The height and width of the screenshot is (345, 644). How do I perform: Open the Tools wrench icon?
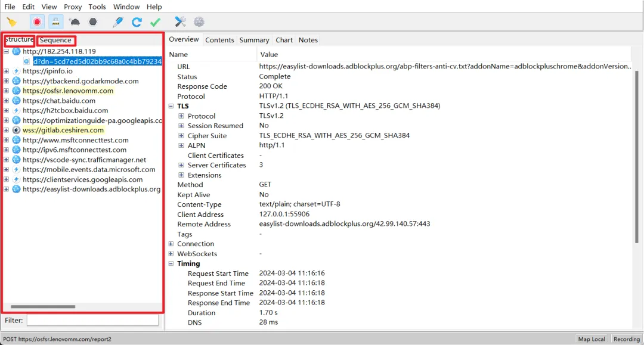click(180, 21)
